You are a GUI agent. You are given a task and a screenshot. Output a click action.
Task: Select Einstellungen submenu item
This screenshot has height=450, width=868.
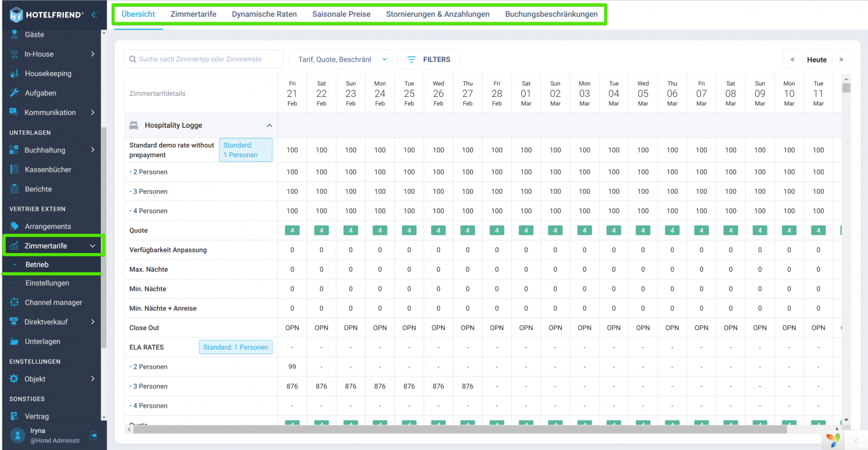47,283
